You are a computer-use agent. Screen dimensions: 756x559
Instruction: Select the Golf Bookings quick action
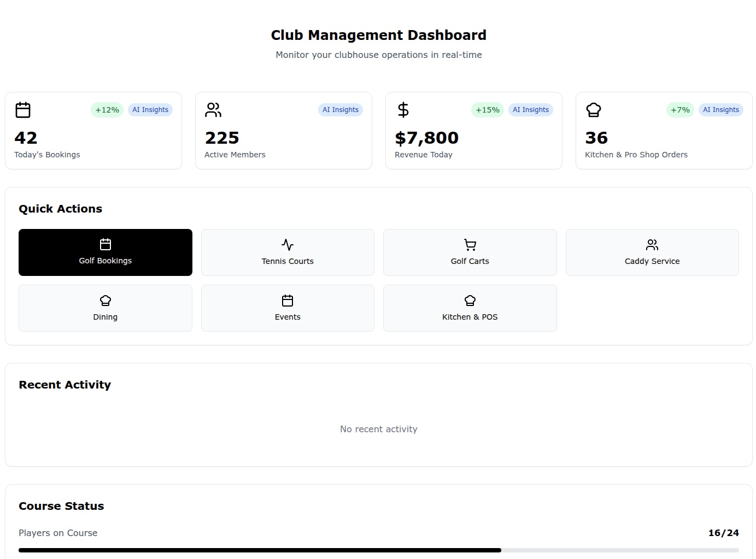(x=105, y=252)
